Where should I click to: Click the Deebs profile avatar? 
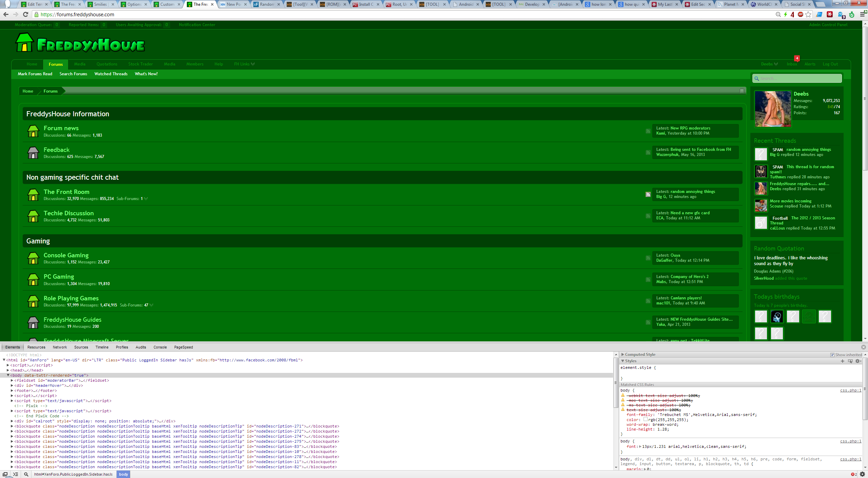[773, 109]
